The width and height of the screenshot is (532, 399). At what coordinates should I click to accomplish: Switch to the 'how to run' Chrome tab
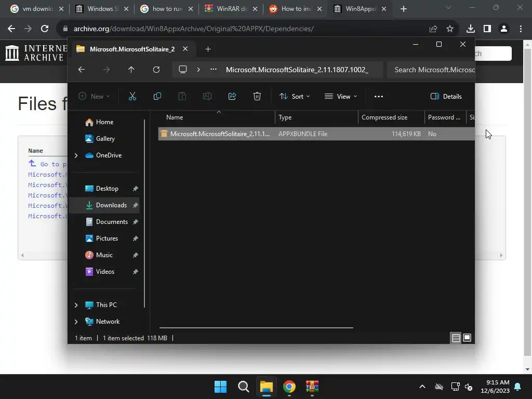click(167, 9)
